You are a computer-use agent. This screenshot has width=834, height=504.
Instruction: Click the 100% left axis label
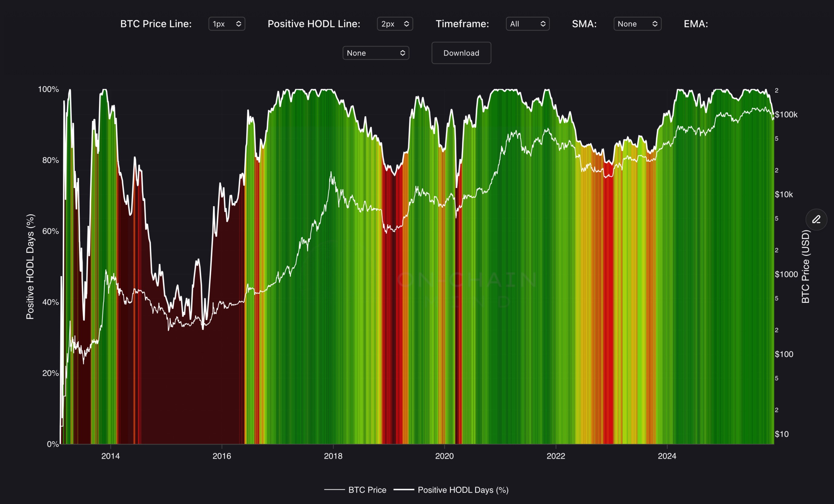(x=48, y=89)
